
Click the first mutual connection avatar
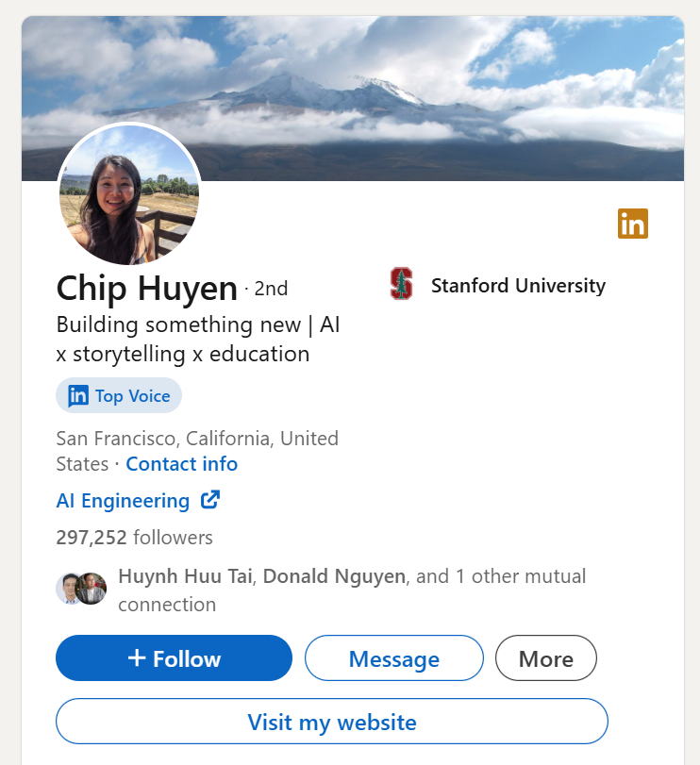click(x=69, y=588)
